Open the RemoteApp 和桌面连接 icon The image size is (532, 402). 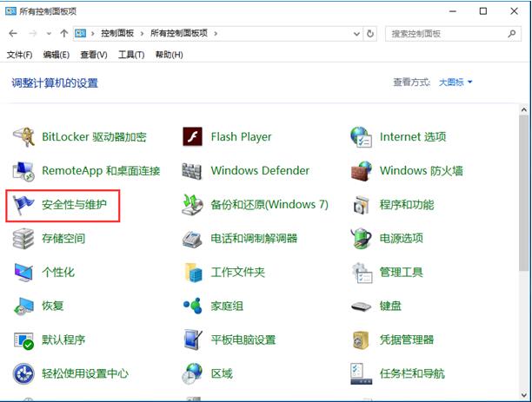[23, 171]
